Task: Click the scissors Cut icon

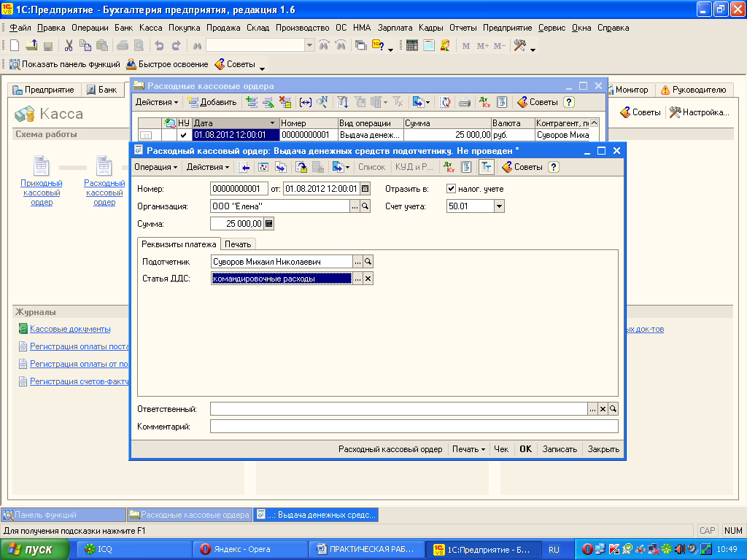Action: point(69,46)
